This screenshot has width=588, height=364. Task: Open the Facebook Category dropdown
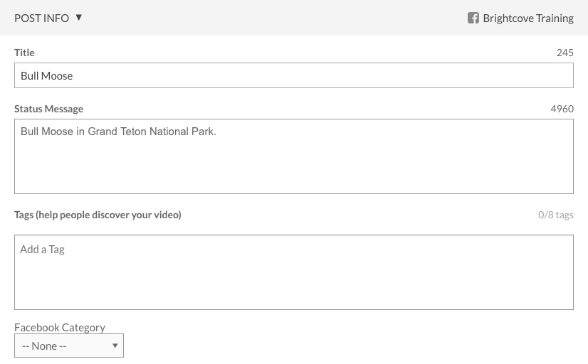(69, 346)
